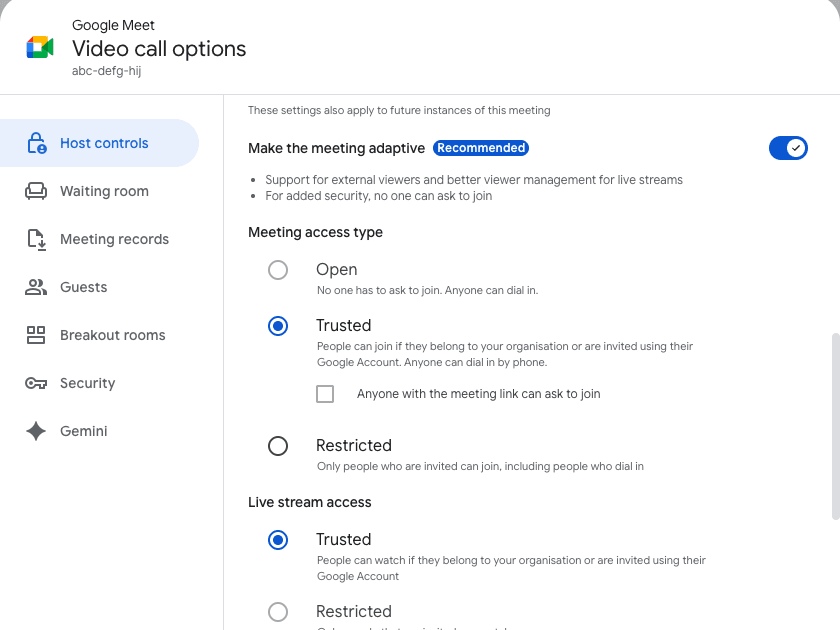Go to the Breakout rooms section

tap(112, 335)
